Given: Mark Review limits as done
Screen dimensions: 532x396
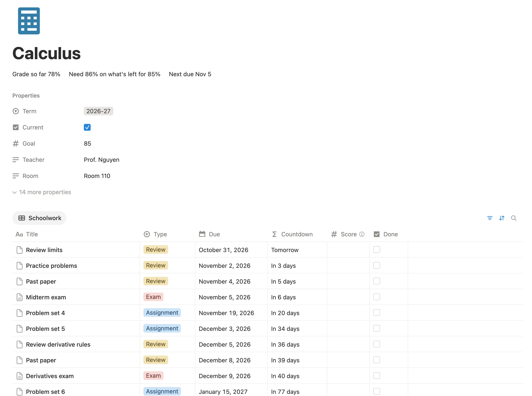Looking at the screenshot, I should (x=376, y=250).
